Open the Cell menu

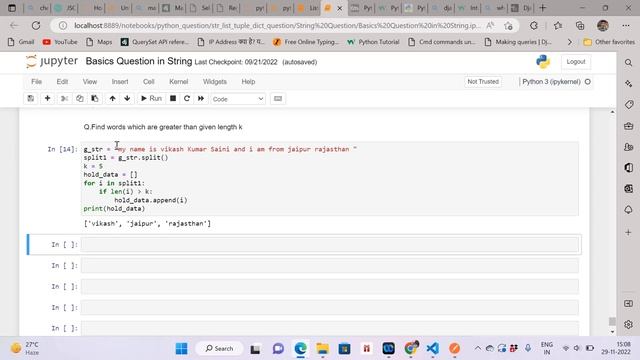click(x=149, y=82)
